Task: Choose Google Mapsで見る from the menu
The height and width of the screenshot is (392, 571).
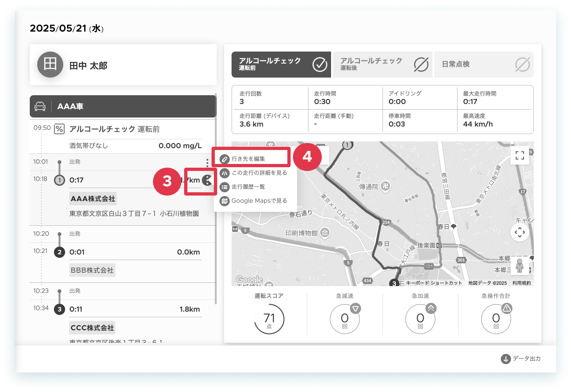Action: coord(254,201)
